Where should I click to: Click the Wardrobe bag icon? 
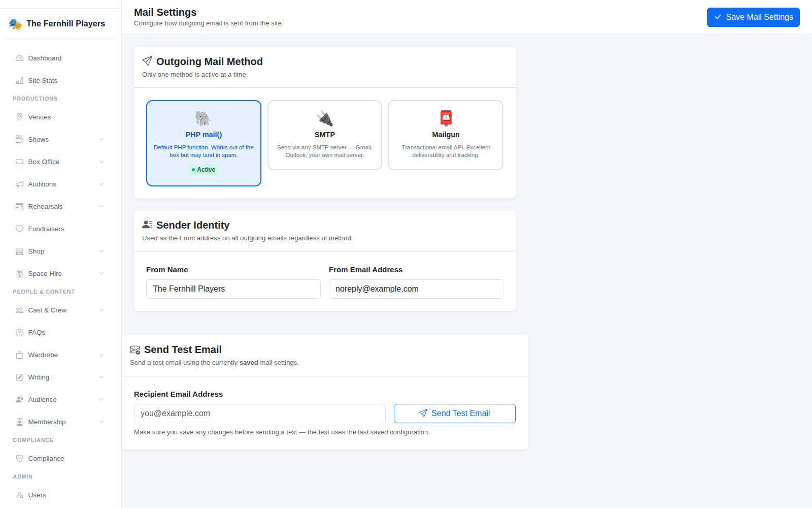[x=19, y=355]
